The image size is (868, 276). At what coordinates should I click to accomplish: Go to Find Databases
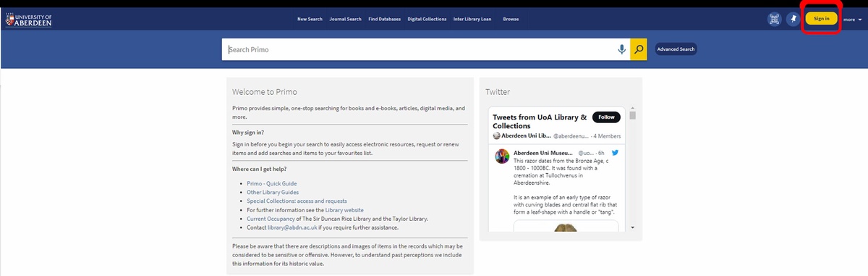384,19
